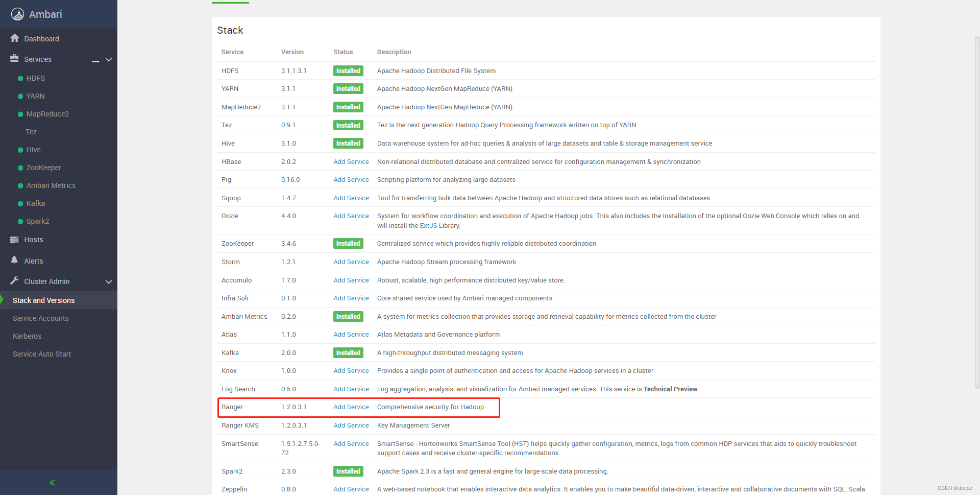Click Add Service for Log Search

351,389
